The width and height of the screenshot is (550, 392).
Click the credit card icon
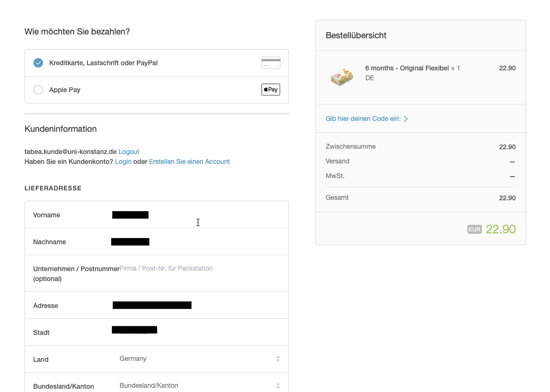click(x=271, y=63)
